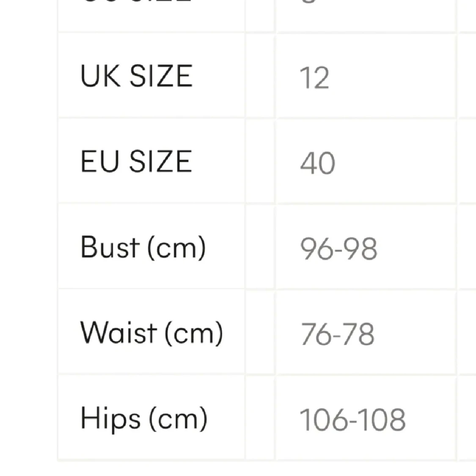
Task: Click narrow spacer cell between Hips (cm) and 106-108
Action: tap(260, 418)
